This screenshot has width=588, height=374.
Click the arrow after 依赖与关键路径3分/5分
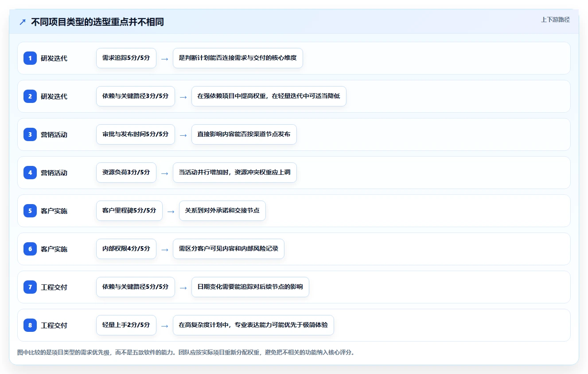tap(183, 97)
